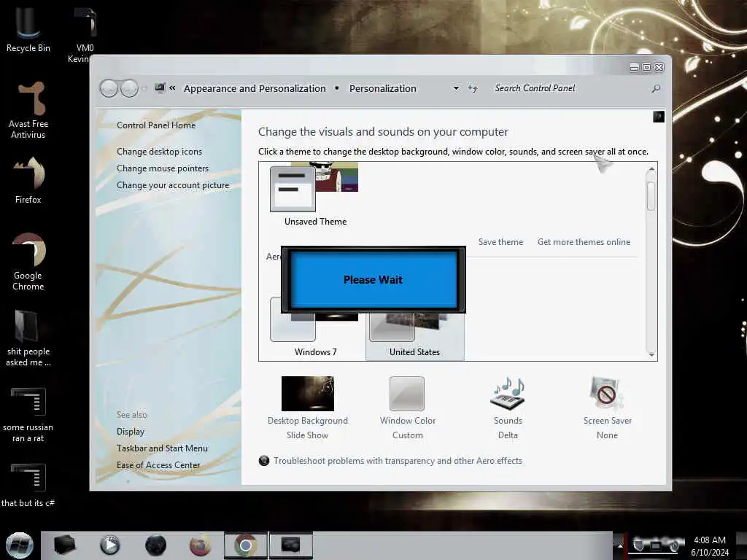Click the Forward navigation button
The image size is (747, 560).
(x=129, y=88)
